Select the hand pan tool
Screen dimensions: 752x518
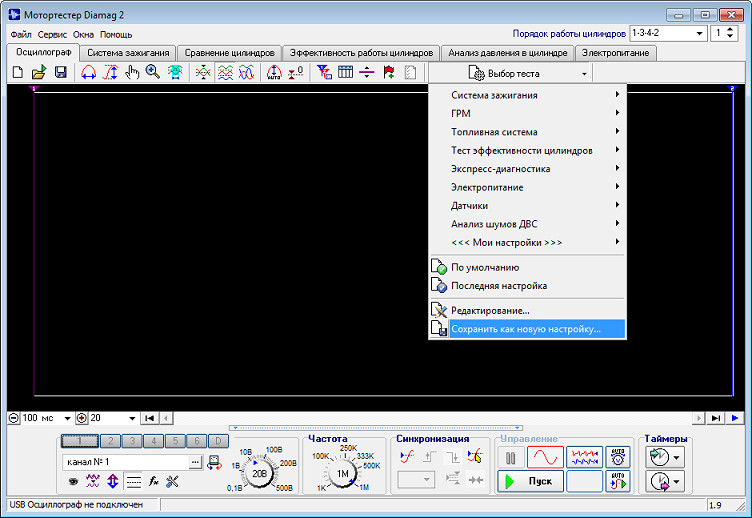tap(132, 72)
